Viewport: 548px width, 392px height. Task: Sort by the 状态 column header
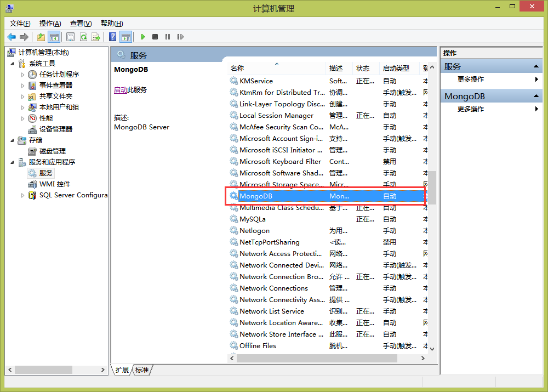point(366,69)
